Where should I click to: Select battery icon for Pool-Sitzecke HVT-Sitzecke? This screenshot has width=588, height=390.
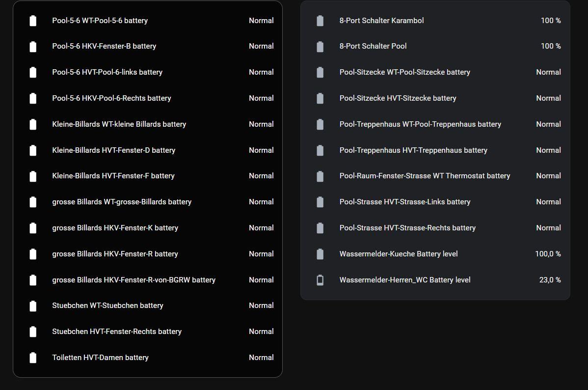(320, 98)
